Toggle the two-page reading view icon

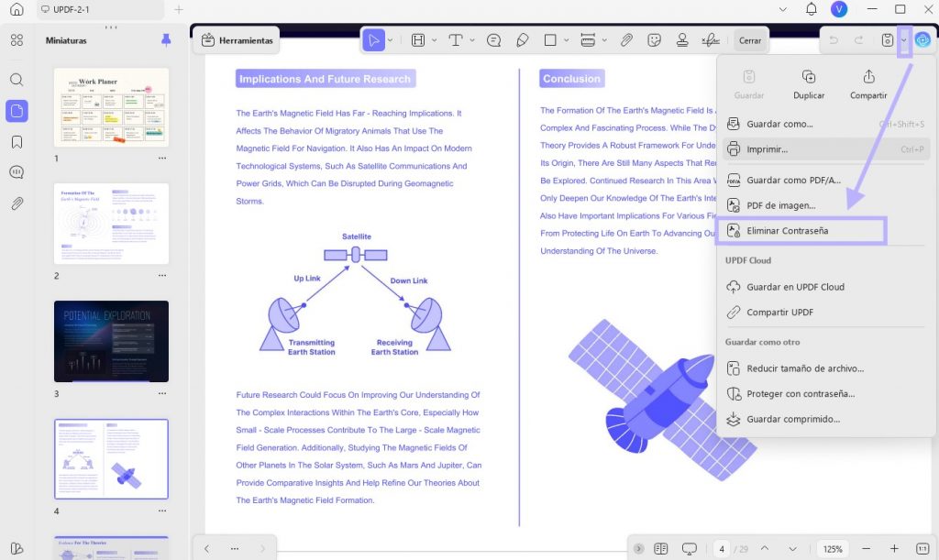click(660, 549)
